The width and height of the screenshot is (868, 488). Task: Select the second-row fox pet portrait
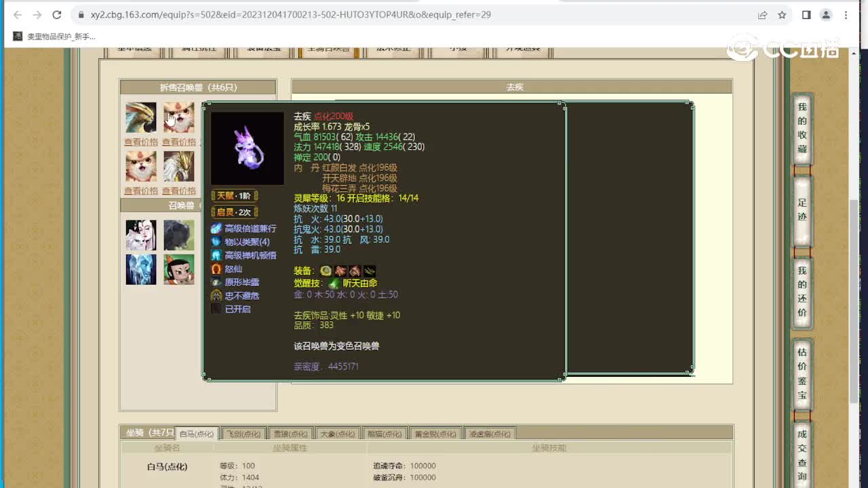tap(141, 166)
